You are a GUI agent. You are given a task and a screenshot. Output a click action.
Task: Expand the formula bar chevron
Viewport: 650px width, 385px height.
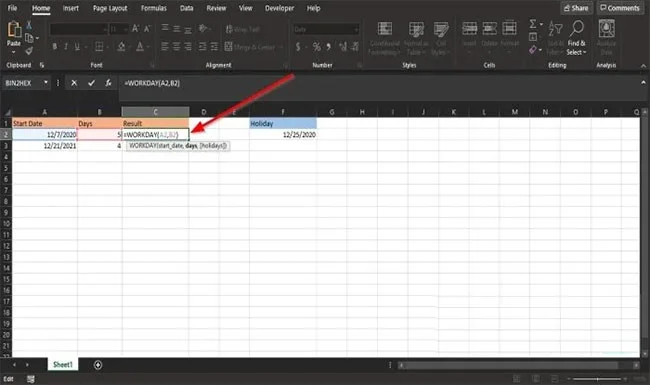click(643, 83)
